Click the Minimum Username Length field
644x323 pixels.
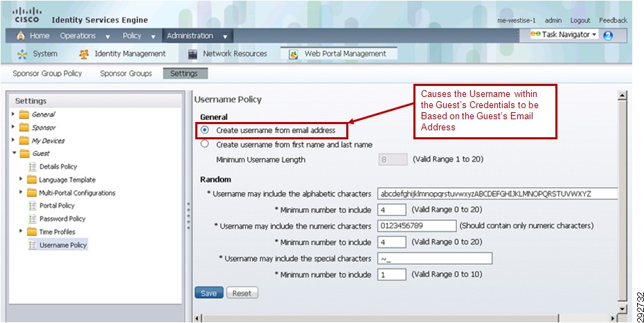393,159
